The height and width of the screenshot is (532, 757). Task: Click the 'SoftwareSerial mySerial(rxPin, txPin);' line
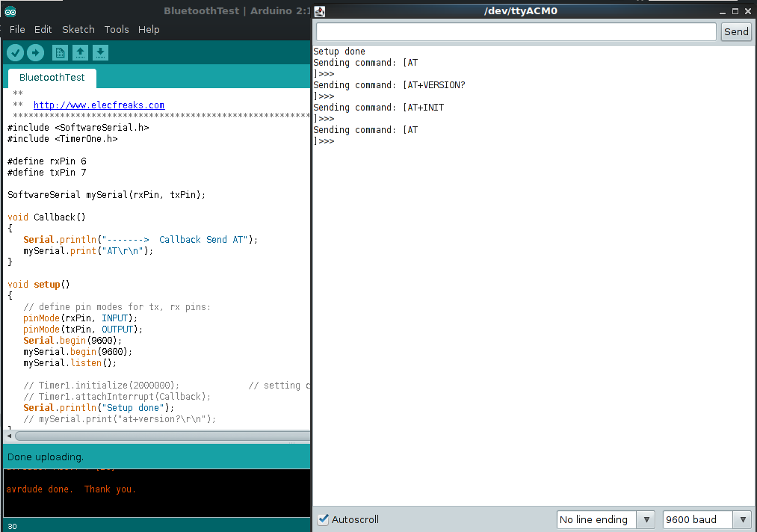point(106,194)
